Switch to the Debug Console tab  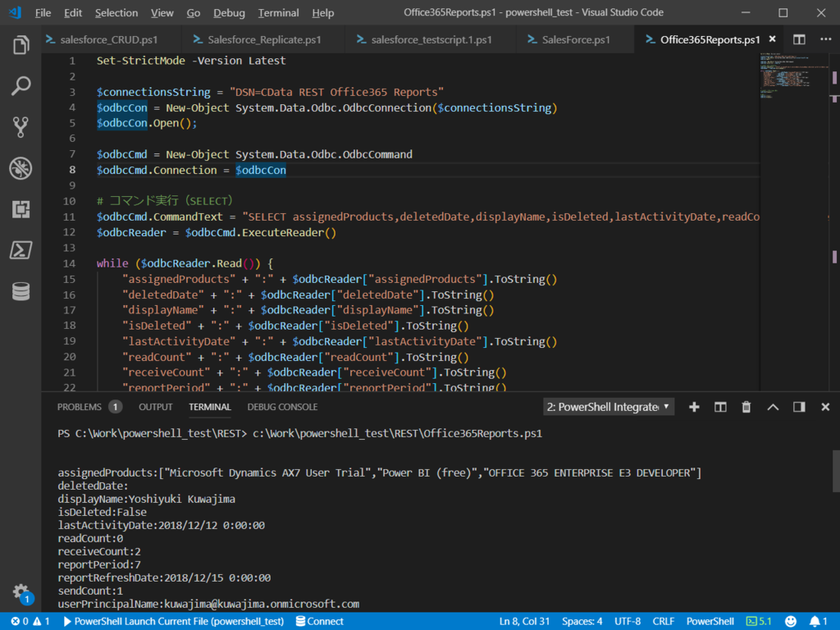pyautogui.click(x=282, y=407)
